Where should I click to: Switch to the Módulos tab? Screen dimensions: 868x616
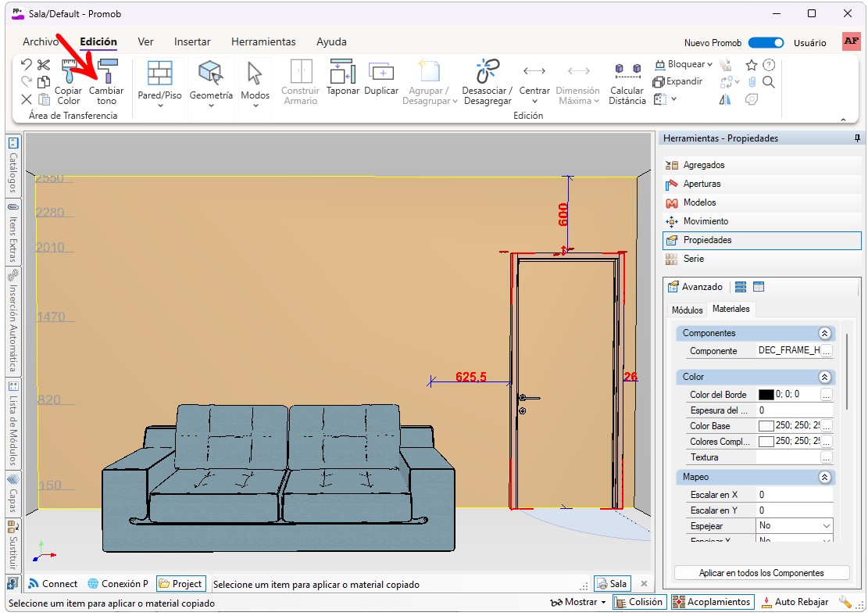[x=687, y=310]
